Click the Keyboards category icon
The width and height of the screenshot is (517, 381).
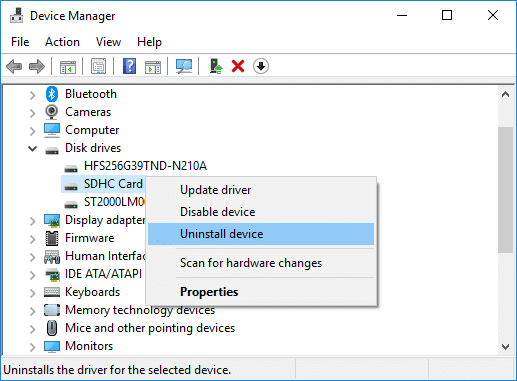click(52, 292)
